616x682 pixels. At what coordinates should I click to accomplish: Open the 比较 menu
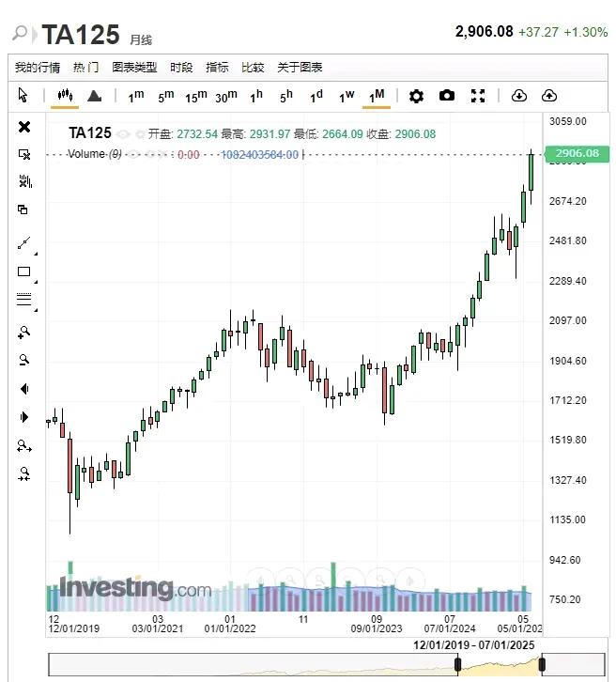(x=253, y=68)
